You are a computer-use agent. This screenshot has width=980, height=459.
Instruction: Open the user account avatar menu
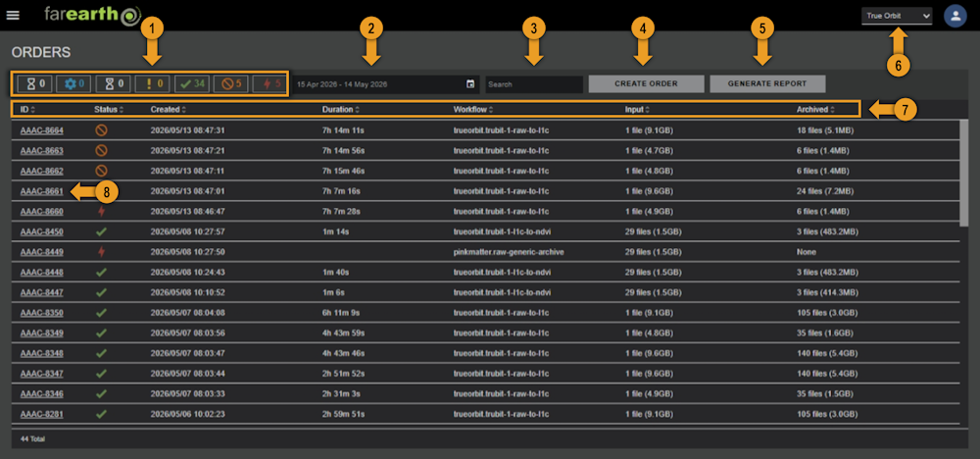coord(955,16)
